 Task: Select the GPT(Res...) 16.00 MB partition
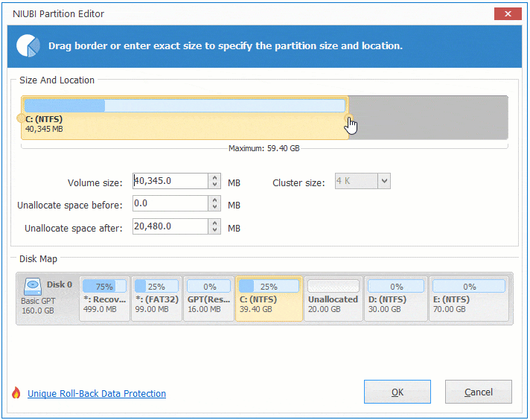pos(209,299)
